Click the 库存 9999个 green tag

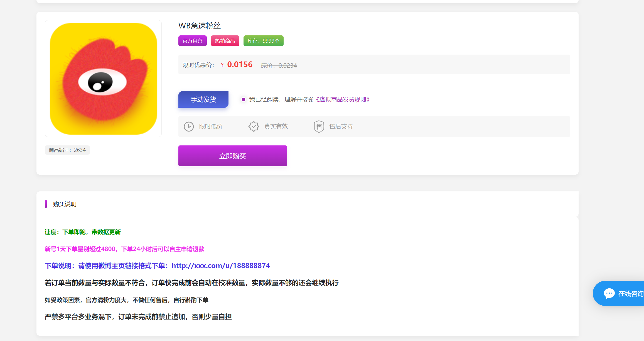[x=263, y=41]
